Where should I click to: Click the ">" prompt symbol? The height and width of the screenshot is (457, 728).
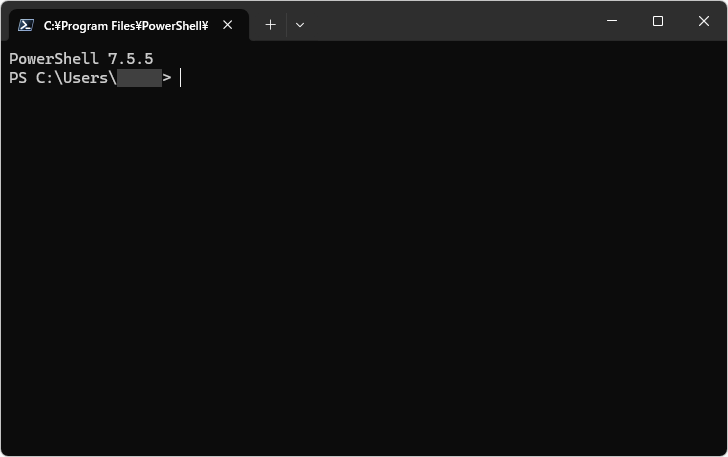pos(167,78)
